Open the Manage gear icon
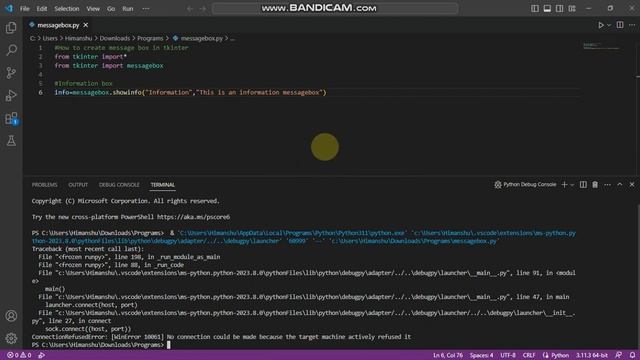Viewport: 640px width, 360px height. click(x=11, y=338)
